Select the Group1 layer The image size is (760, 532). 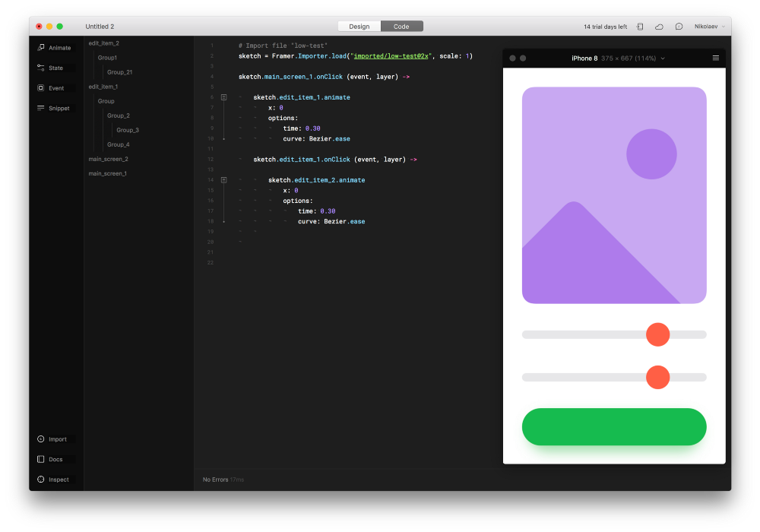[x=107, y=58]
